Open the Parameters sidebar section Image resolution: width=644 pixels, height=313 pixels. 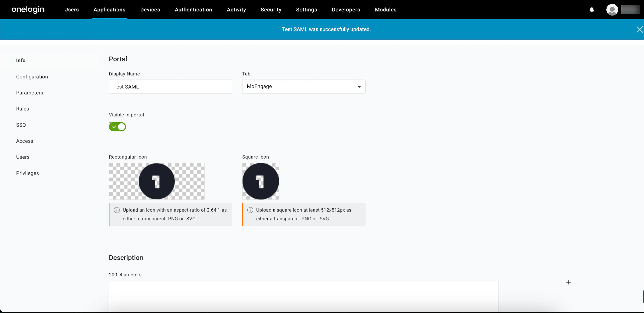30,93
